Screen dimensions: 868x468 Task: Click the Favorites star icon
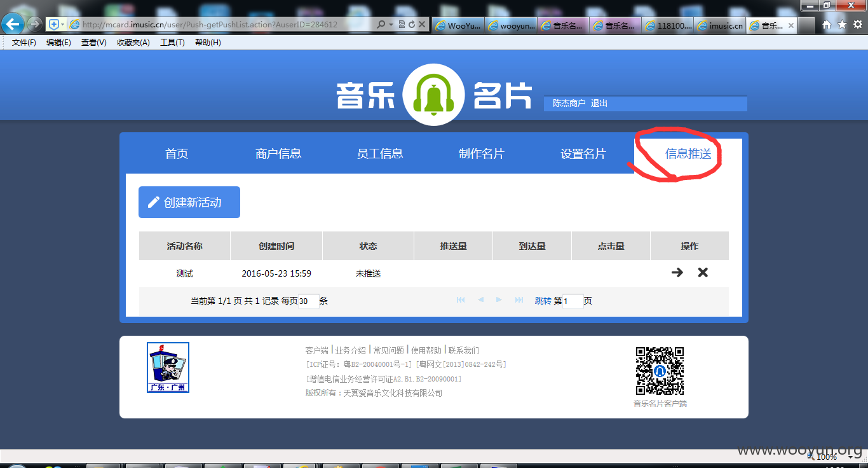(x=842, y=25)
